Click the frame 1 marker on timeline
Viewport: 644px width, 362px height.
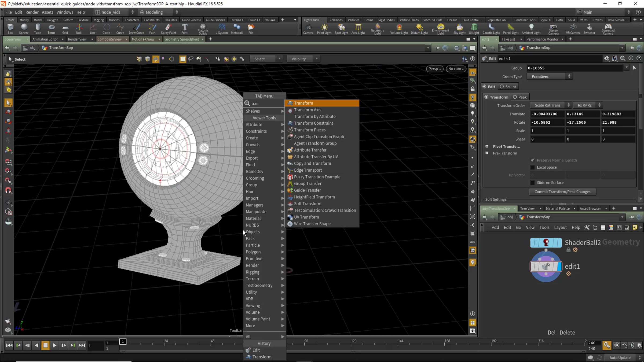(x=123, y=342)
